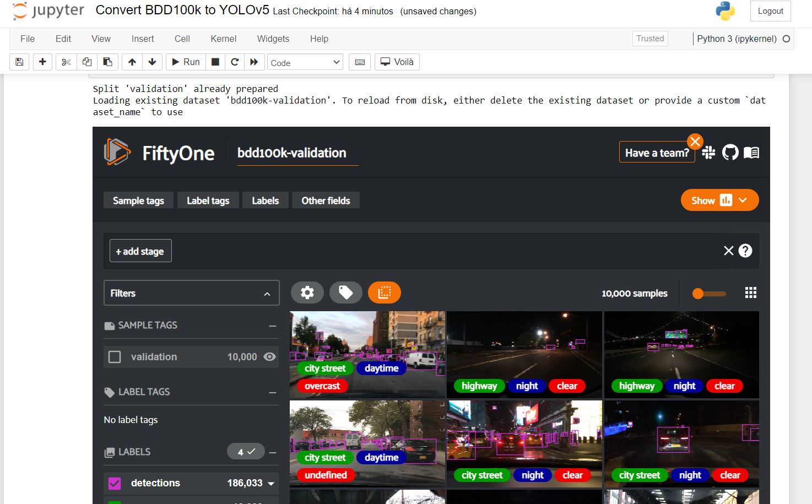Open the FiftyOne settings gear
The image size is (812, 504).
coord(307,292)
